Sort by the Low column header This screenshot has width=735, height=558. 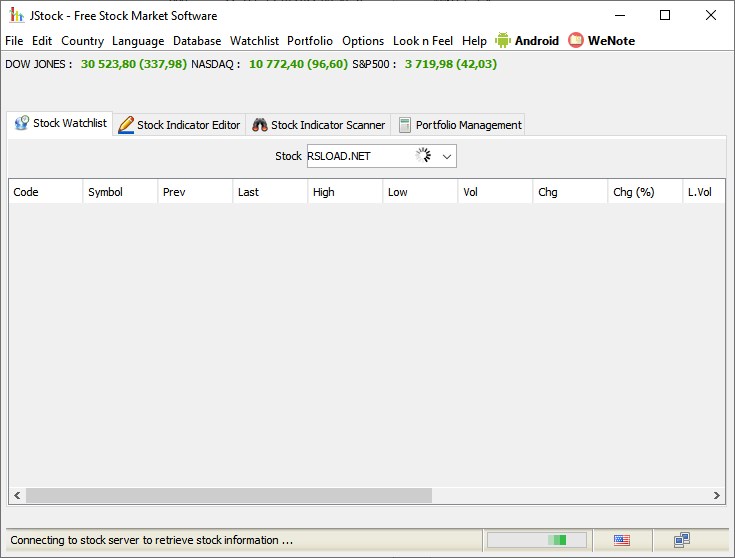tap(420, 192)
